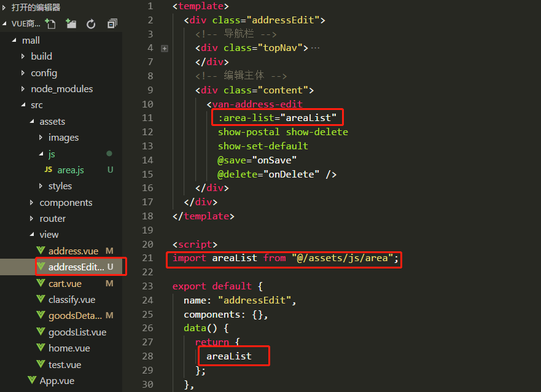Screen dimensions: 541x392
Task: Click the Vue icon next to home.vue
Action: tap(41, 348)
